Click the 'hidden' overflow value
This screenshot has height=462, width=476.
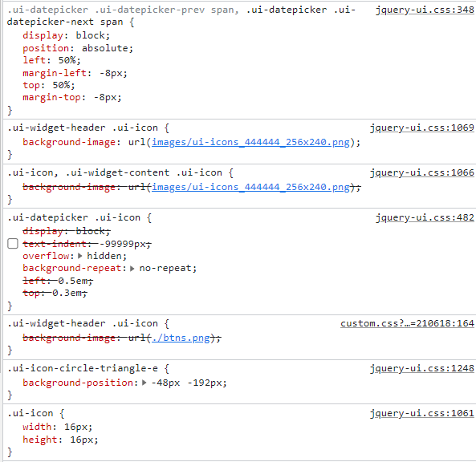(104, 256)
